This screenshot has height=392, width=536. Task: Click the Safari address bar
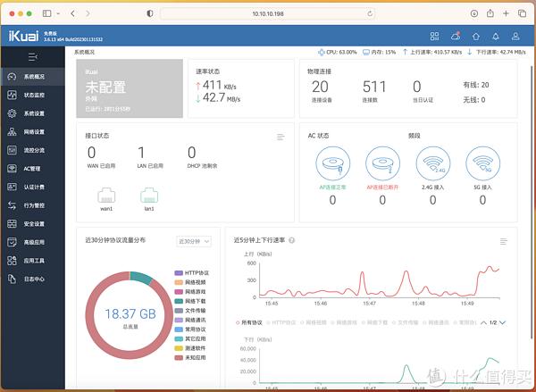point(268,13)
